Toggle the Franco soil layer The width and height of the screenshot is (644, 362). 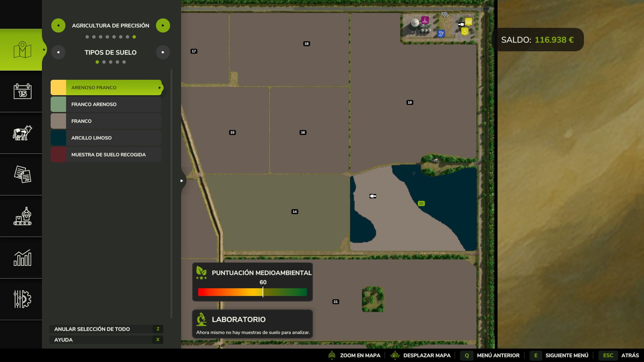106,121
